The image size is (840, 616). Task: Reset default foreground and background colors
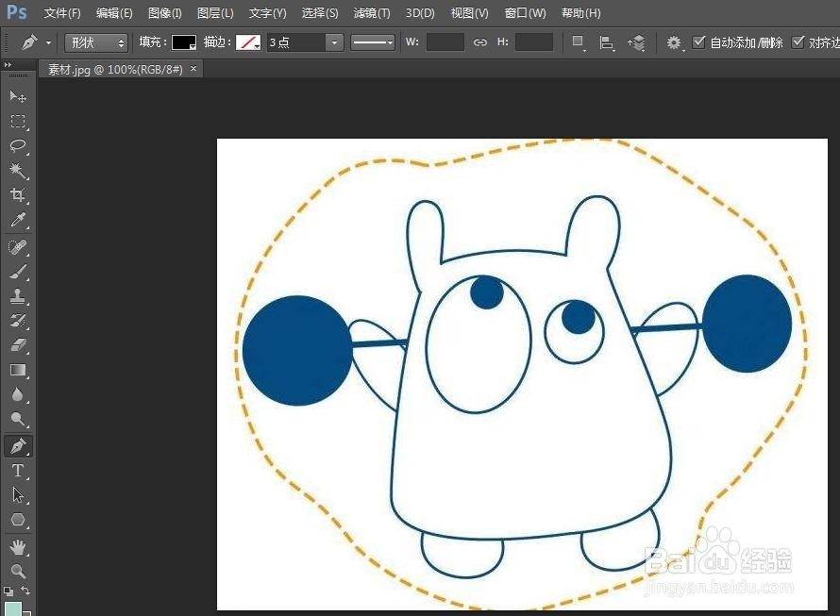coord(8,591)
